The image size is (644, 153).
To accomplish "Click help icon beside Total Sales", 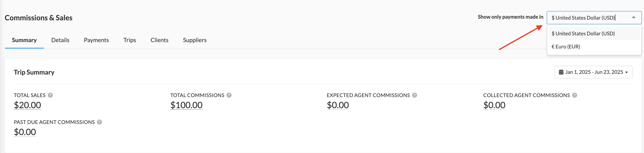I will pos(50,95).
